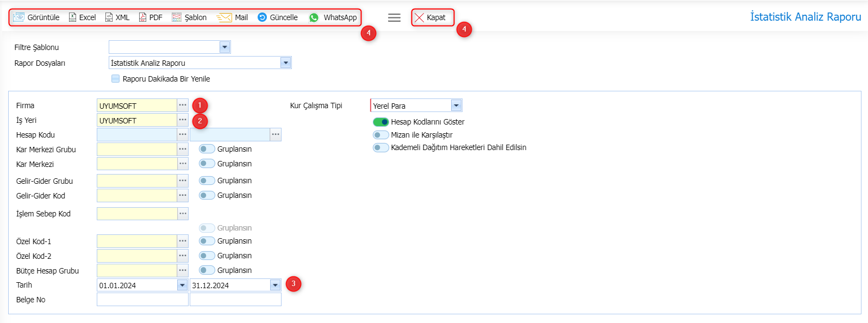Open the Şablon template tool
Image resolution: width=868 pixels, height=323 pixels.
(x=189, y=17)
